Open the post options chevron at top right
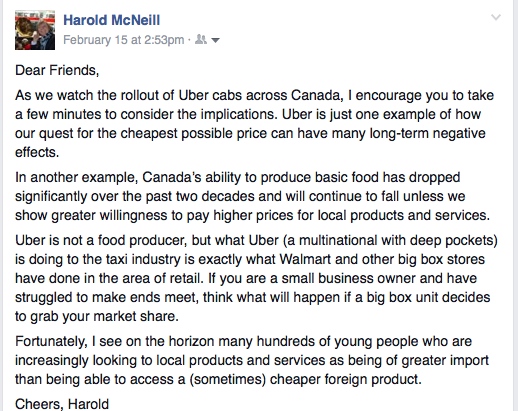This screenshot has width=518, height=411. (496, 17)
